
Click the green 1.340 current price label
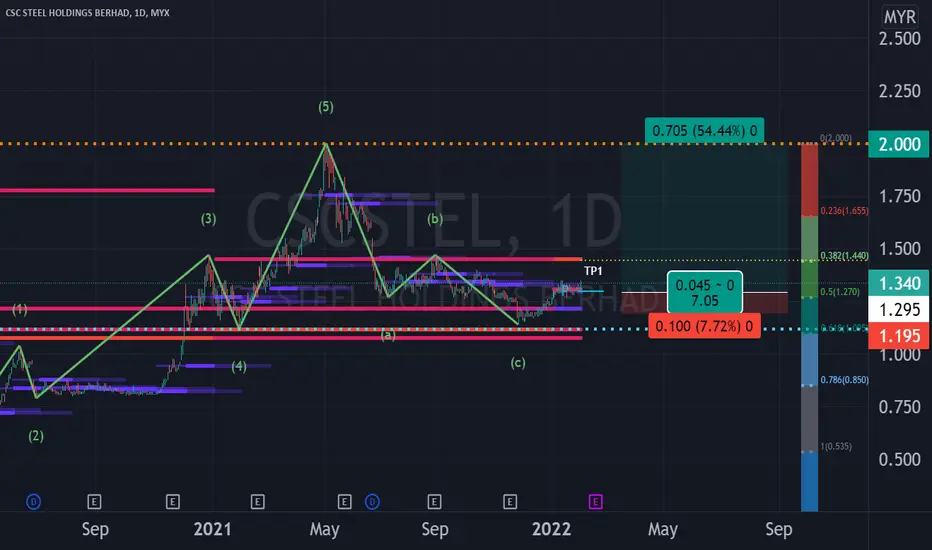899,283
